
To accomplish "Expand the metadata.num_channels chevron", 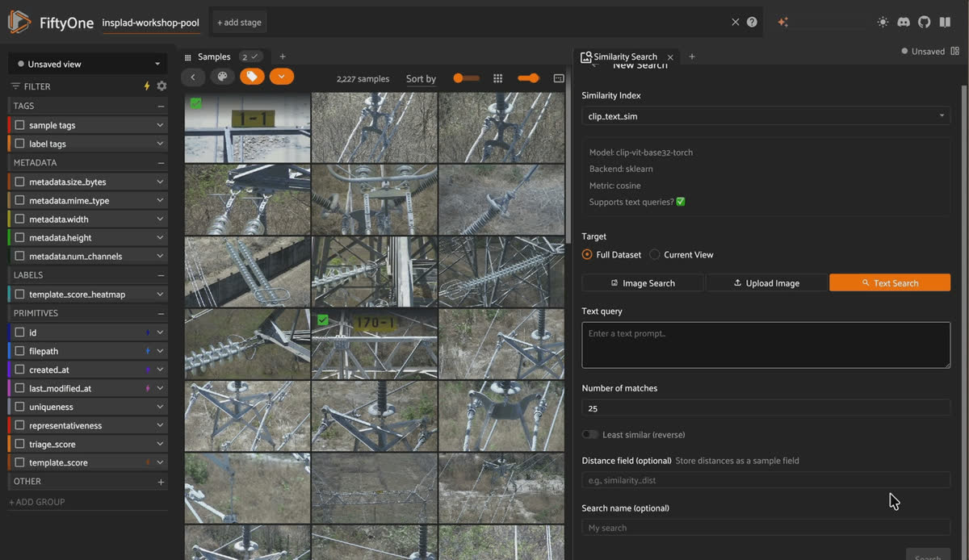I will [160, 256].
